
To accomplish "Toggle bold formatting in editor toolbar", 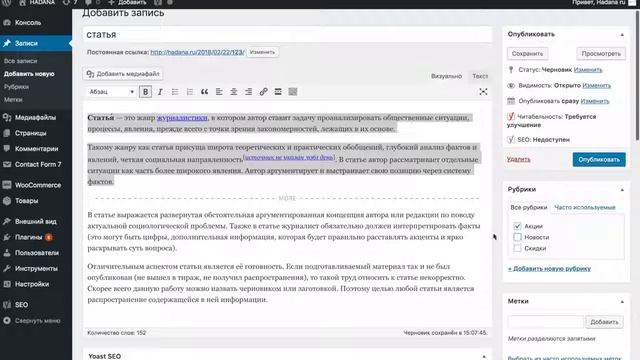I will click(x=145, y=92).
